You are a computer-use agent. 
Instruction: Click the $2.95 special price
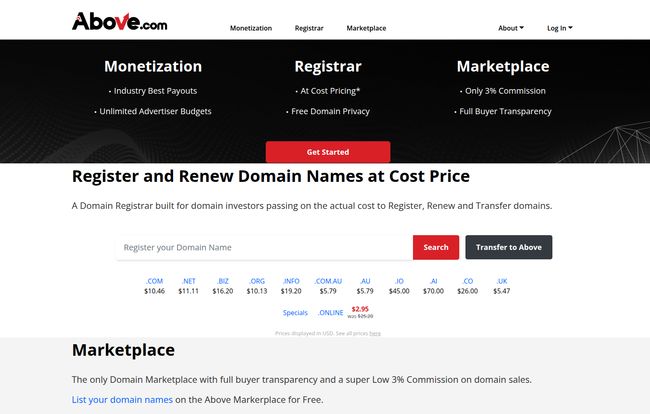pyautogui.click(x=360, y=309)
